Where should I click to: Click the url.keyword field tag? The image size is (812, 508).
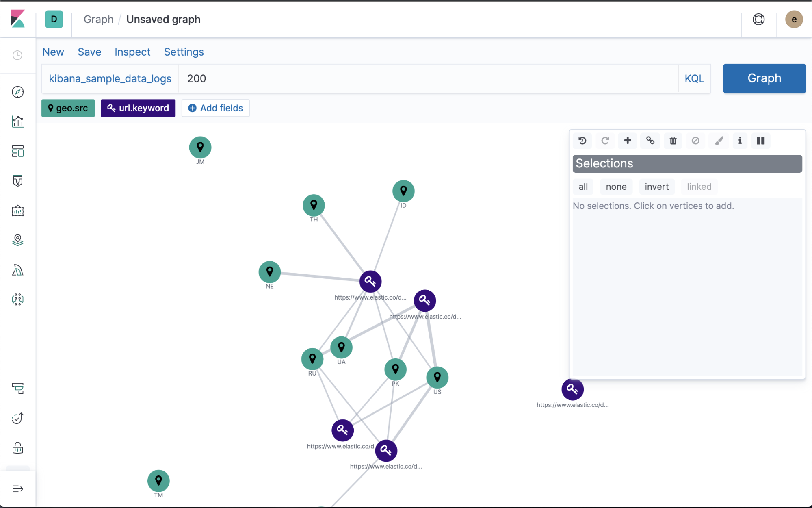tap(137, 108)
